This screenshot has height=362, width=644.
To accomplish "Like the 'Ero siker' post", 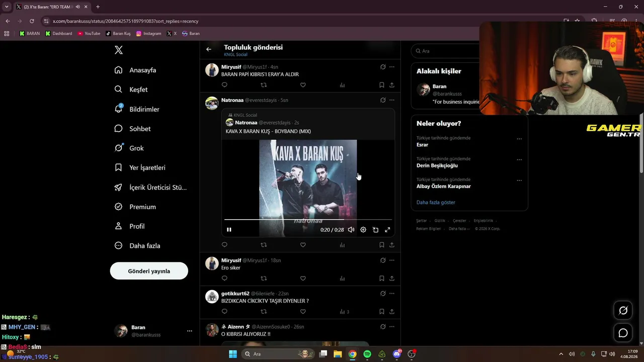I will coord(303,279).
